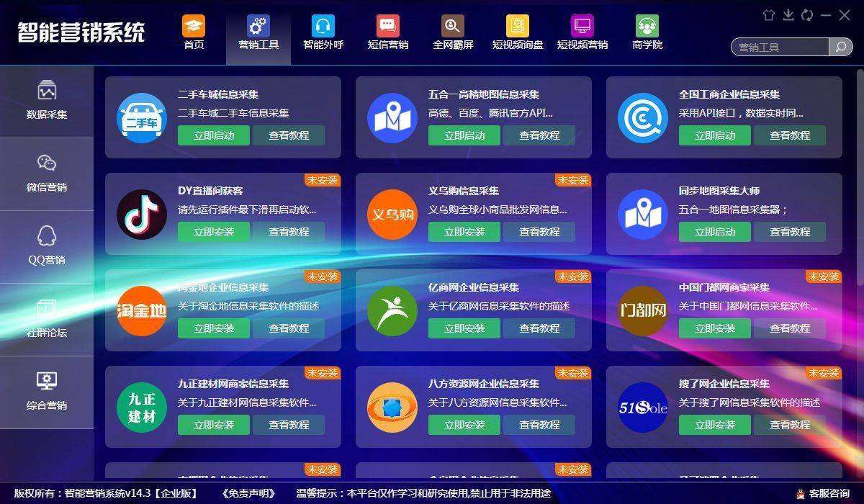
Task: Open the 首页 home icon
Action: point(194,27)
